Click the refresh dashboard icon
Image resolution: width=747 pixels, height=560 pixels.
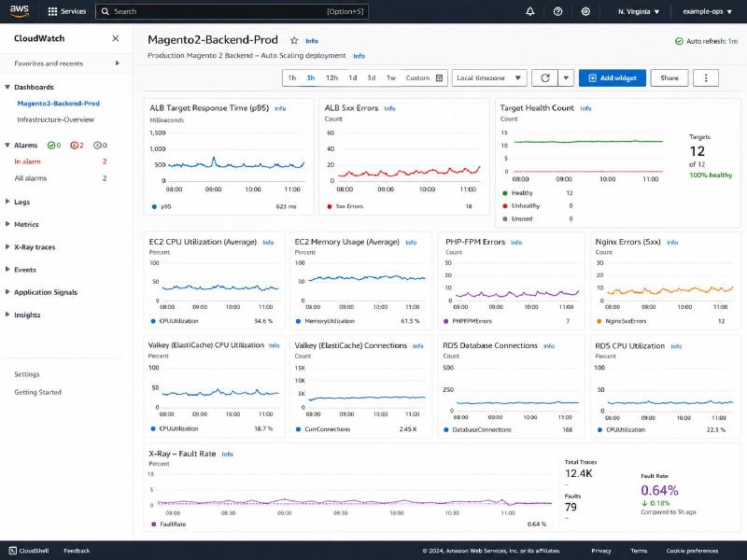545,77
